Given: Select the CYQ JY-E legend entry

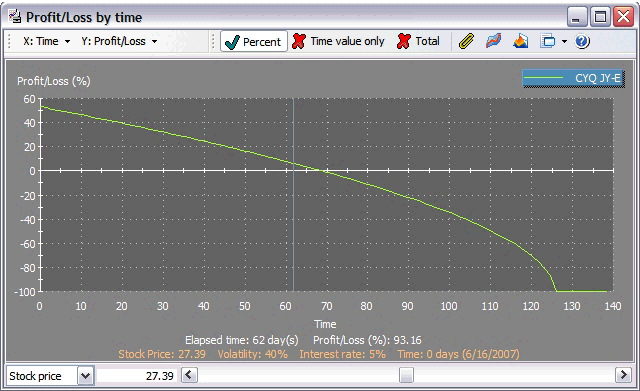Looking at the screenshot, I should [x=573, y=78].
